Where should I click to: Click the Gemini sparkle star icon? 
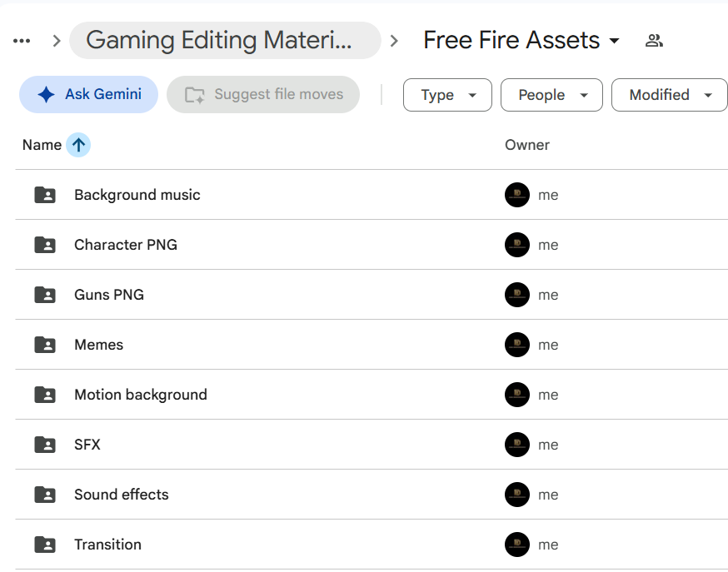click(x=46, y=94)
